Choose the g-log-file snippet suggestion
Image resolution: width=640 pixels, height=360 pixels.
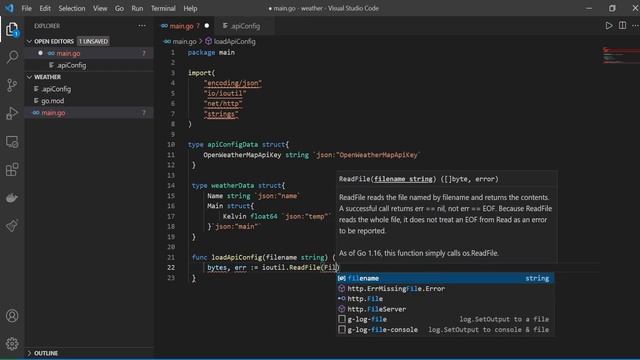[445, 319]
